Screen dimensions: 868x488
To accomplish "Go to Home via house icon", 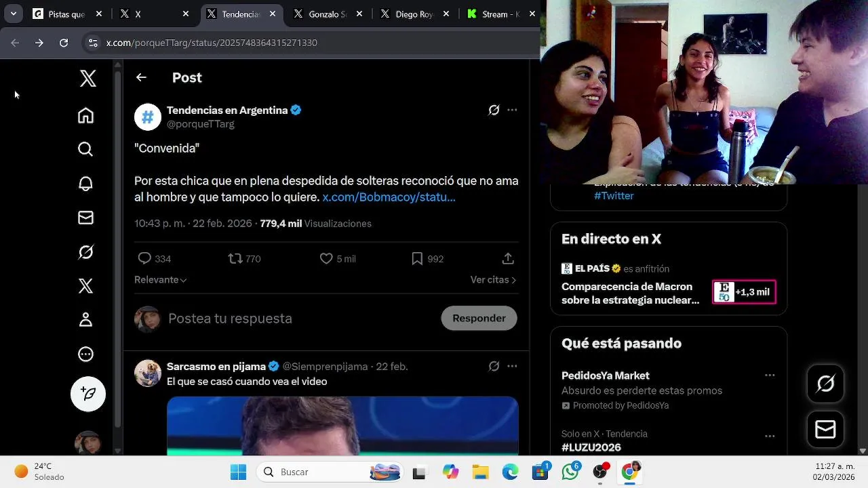I will click(x=85, y=115).
